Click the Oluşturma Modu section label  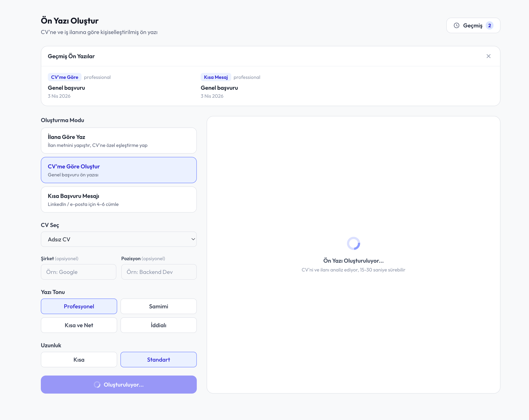(x=63, y=120)
